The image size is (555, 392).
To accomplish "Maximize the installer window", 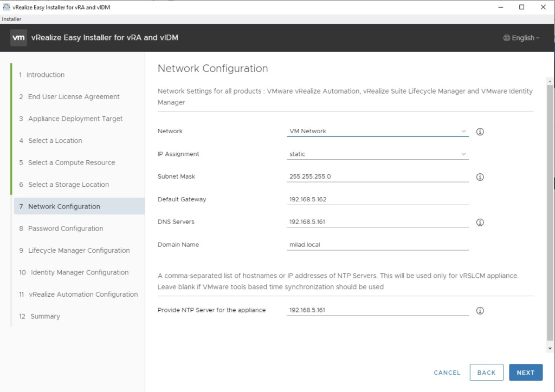I will click(x=522, y=7).
